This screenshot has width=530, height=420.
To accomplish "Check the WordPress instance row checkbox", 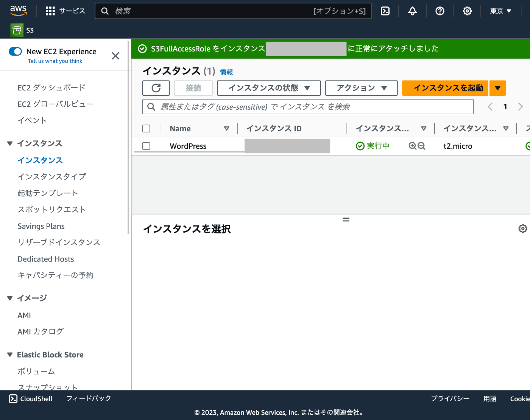I will coord(146,146).
